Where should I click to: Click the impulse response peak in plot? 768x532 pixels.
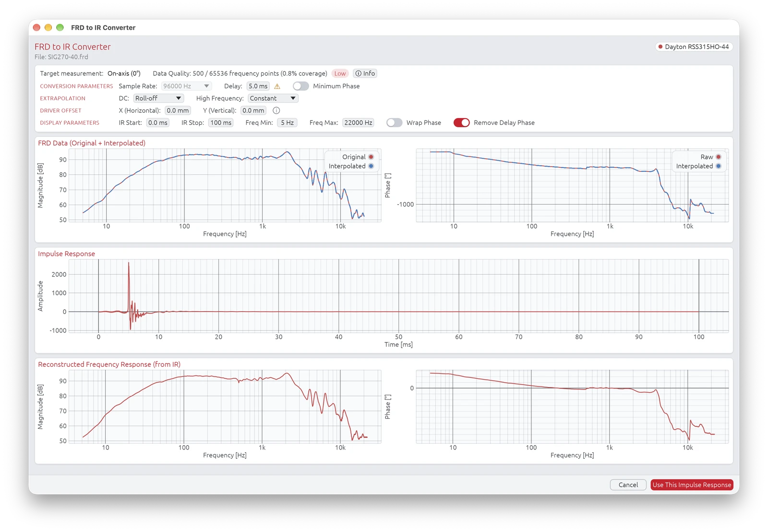click(129, 264)
